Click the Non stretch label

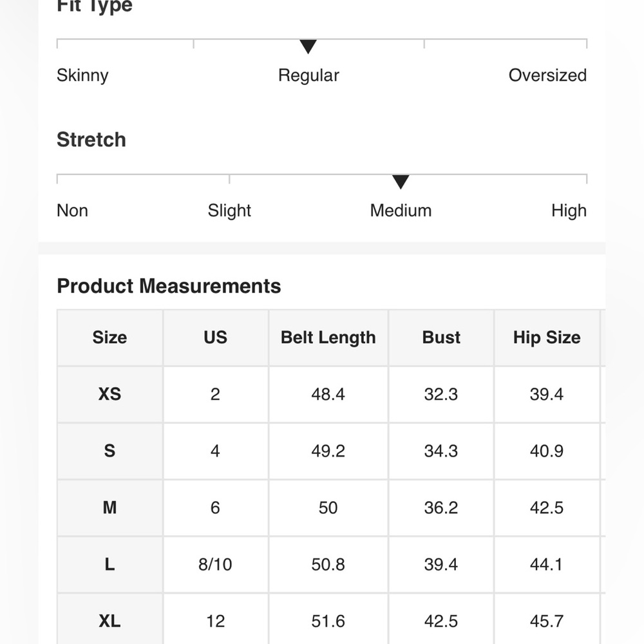coord(72,211)
